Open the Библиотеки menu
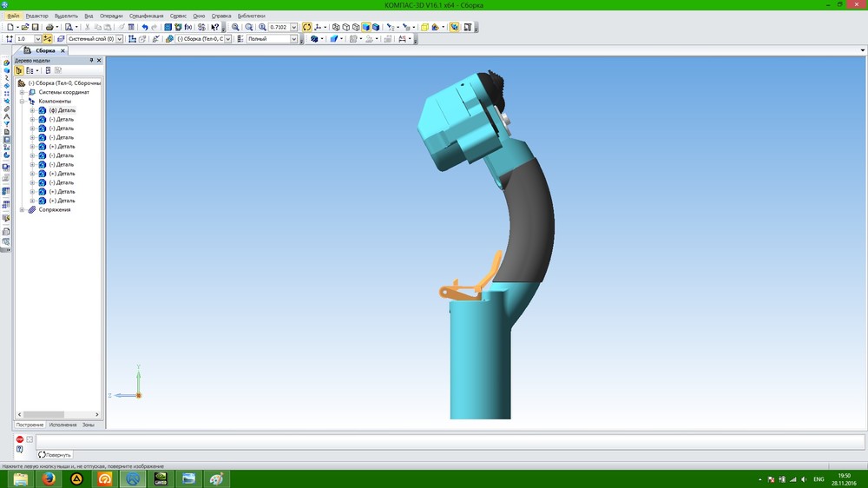 click(252, 16)
